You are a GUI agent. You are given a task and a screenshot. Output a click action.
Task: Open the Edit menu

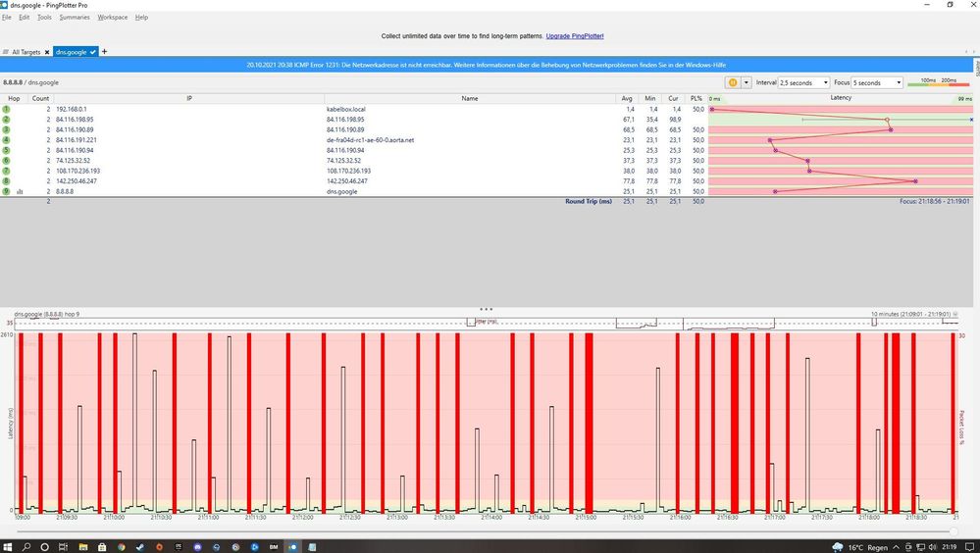click(x=25, y=18)
